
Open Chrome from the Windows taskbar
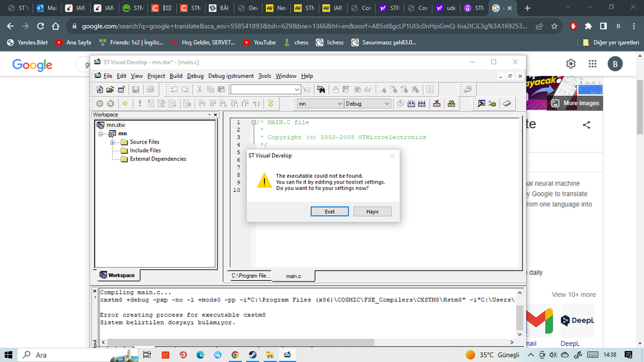click(x=235, y=355)
